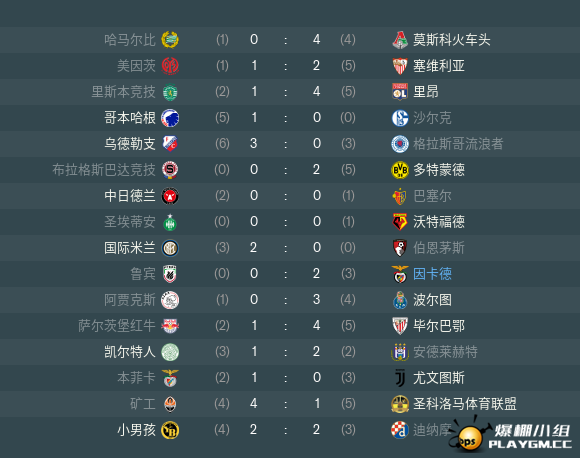Click the 哥本哈根 team name

point(130,118)
